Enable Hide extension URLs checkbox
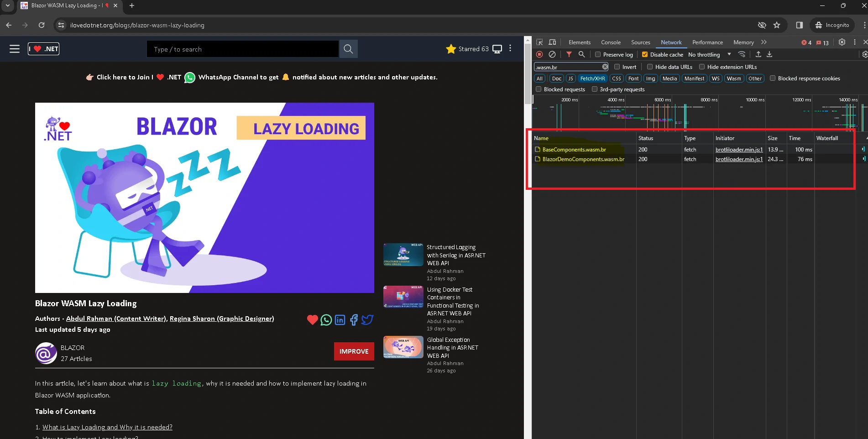Screen dimensions: 868x439 (702, 67)
